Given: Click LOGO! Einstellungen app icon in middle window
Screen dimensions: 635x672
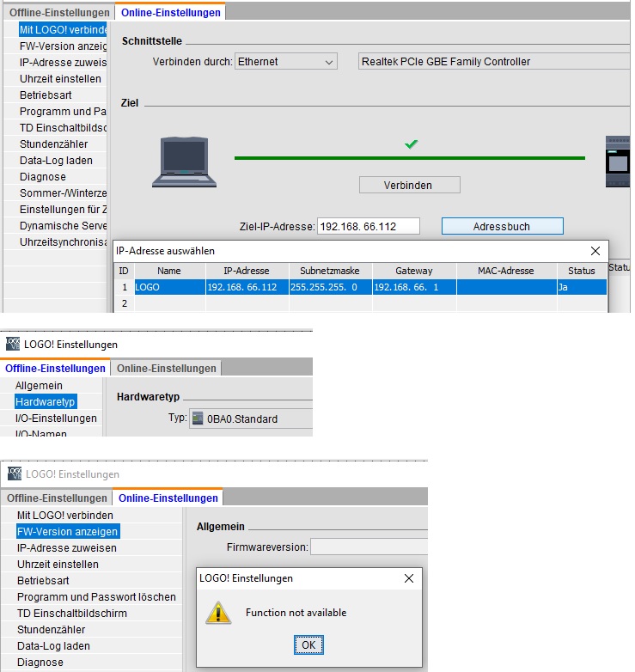Looking at the screenshot, I should point(13,344).
